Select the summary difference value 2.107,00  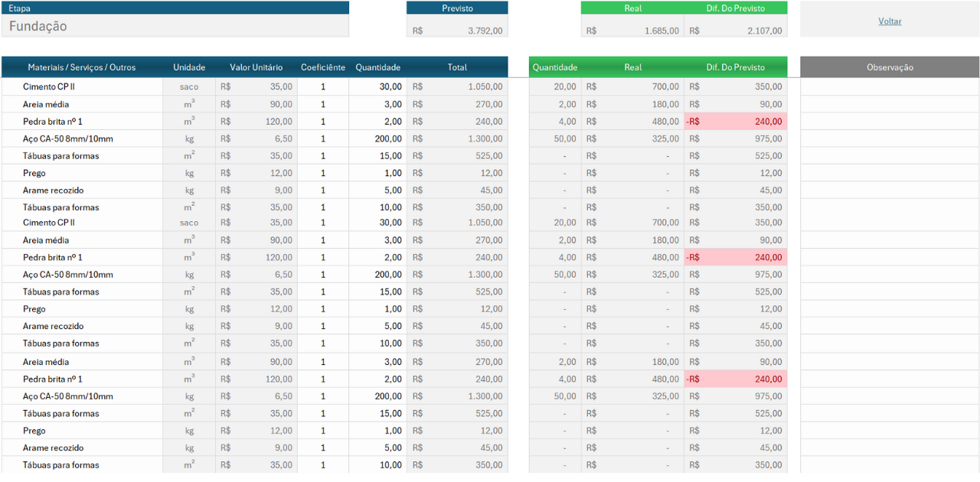click(736, 31)
